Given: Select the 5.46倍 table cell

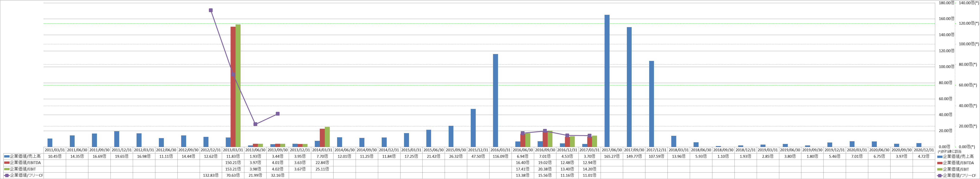Looking at the screenshot, I should (835, 156).
